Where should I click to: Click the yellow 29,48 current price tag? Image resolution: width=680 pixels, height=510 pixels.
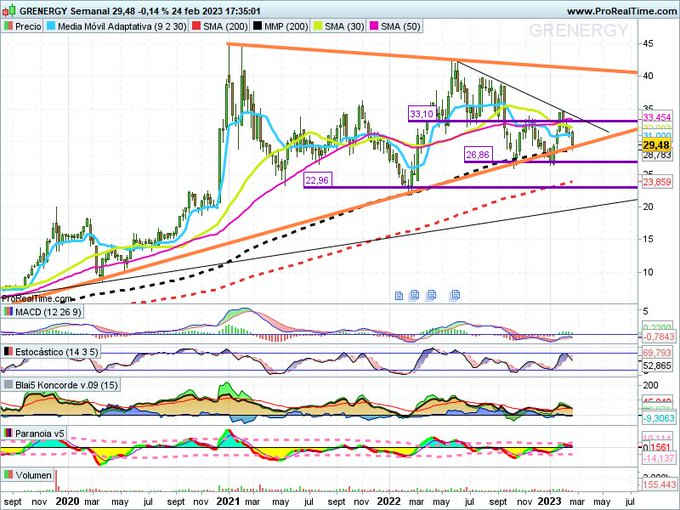657,144
